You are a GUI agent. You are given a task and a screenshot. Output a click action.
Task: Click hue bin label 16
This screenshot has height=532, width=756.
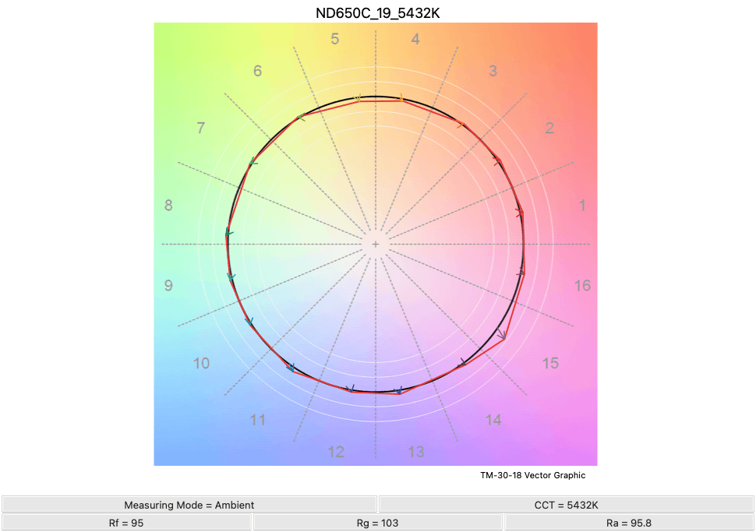tap(582, 285)
